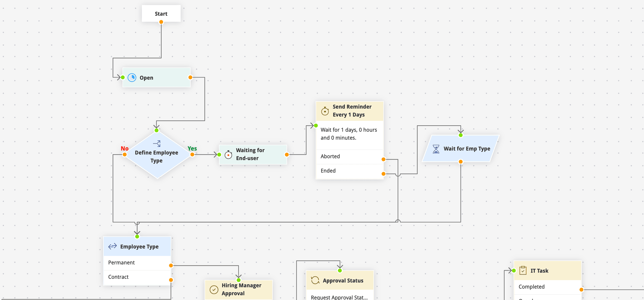This screenshot has height=300, width=644.
Task: Click the Contract branch output connector
Action: point(171,280)
